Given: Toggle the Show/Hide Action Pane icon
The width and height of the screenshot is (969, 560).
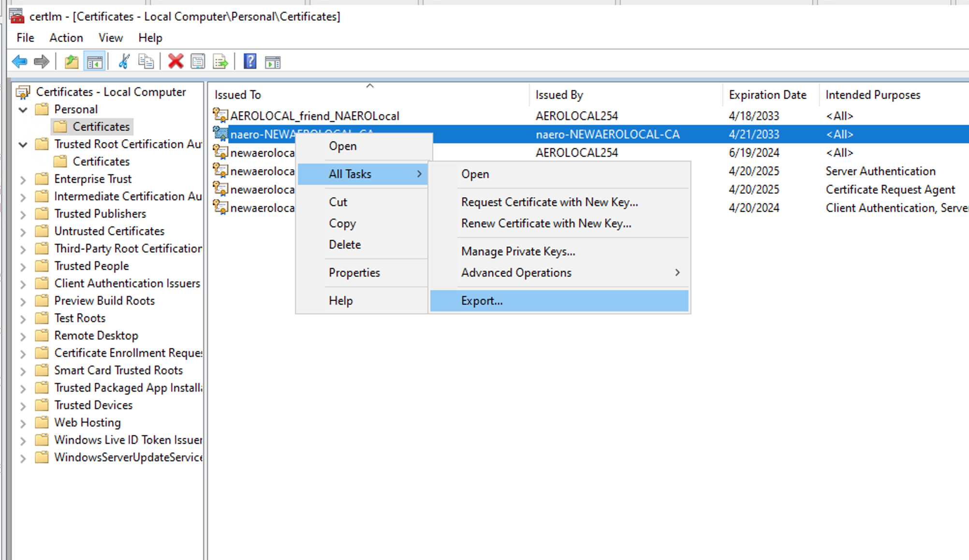Looking at the screenshot, I should (x=273, y=61).
